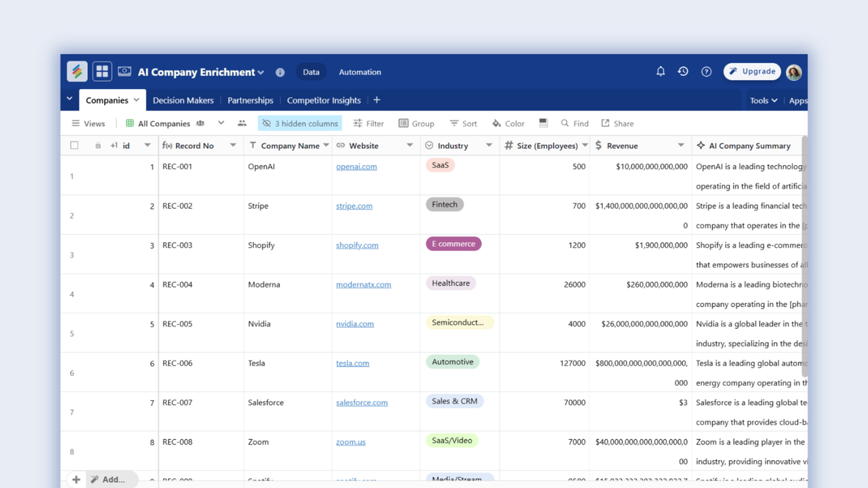
Task: Tick the select-all rows checkbox
Action: 74,146
